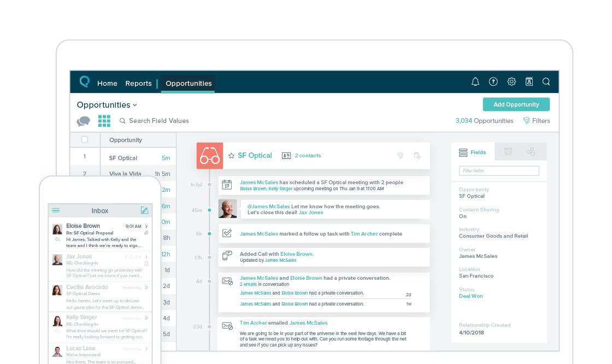Screen dimensions: 612x364
Task: Open Jax Jones message chevron in the inbox
Action: [146, 257]
